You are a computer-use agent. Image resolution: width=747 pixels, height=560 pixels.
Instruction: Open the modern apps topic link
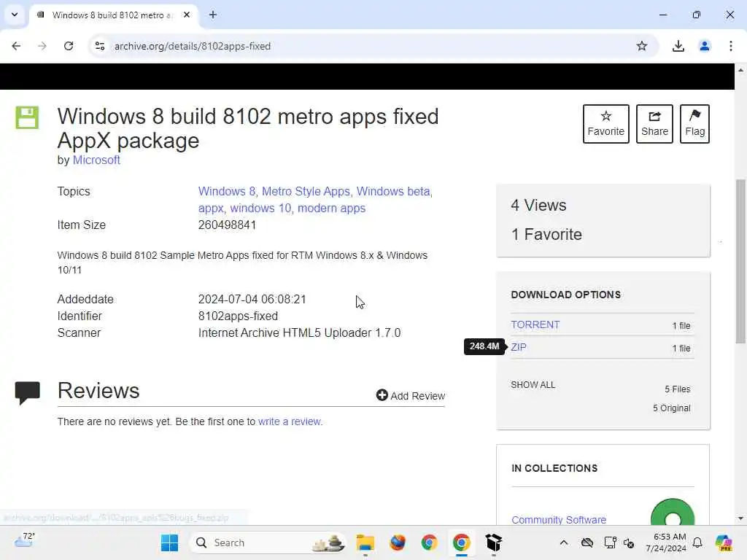coord(332,209)
